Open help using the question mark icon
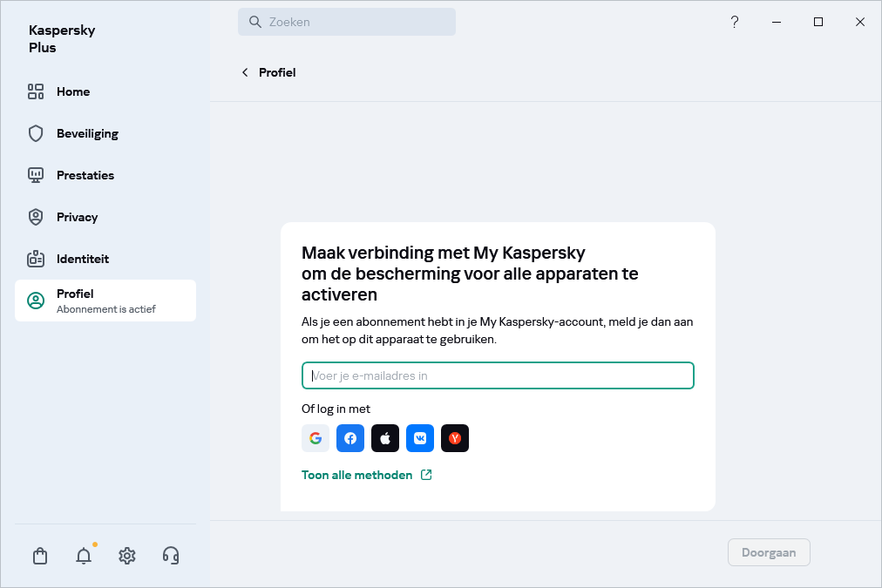882x588 pixels. (734, 22)
